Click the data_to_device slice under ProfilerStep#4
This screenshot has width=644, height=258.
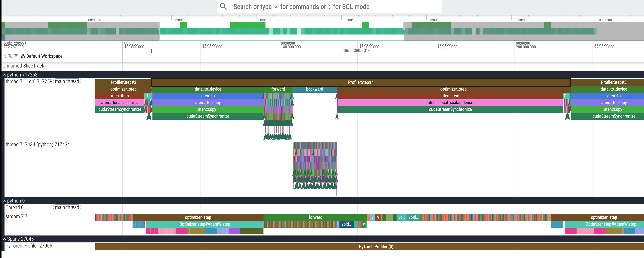pyautogui.click(x=208, y=89)
